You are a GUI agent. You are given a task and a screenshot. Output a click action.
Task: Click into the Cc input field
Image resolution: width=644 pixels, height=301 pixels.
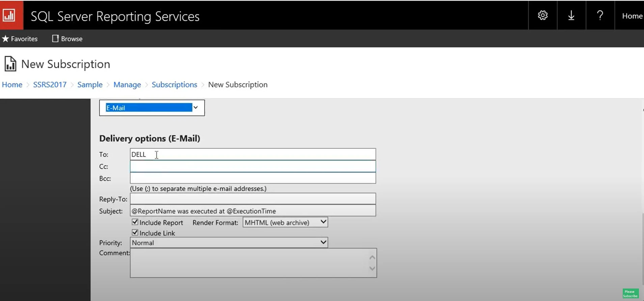253,166
